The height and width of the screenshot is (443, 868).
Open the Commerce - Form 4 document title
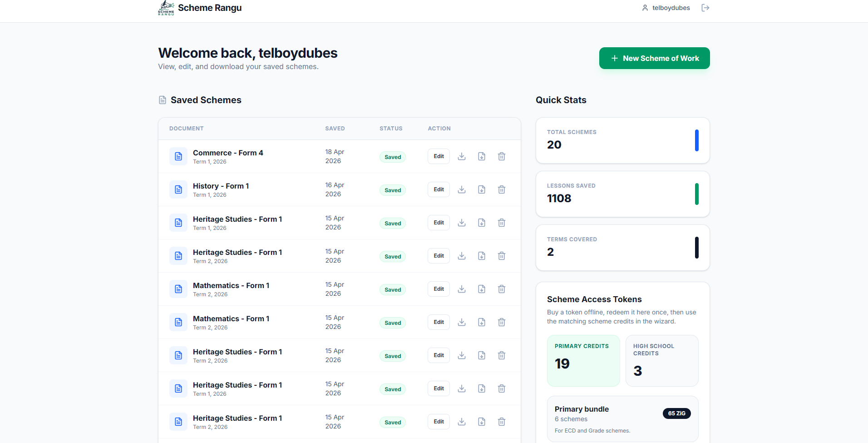coord(228,153)
